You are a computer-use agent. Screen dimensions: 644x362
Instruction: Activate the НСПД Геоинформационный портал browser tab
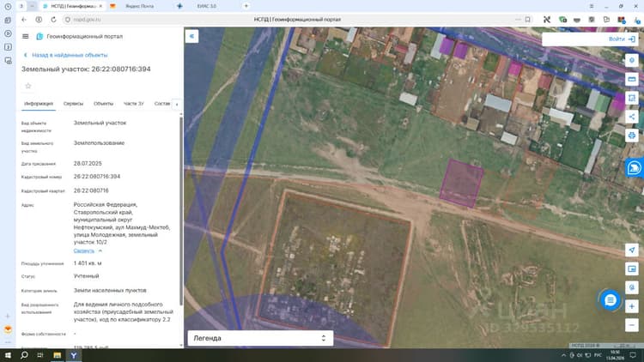point(73,6)
